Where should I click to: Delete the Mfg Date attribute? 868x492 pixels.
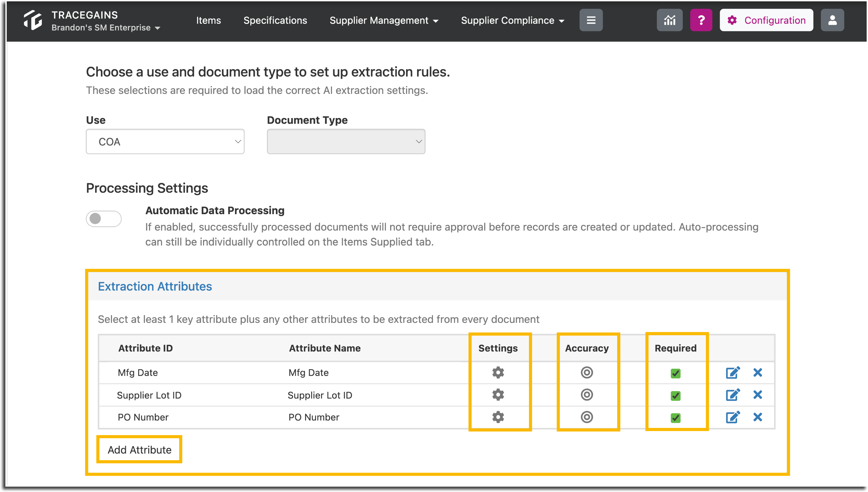coord(758,372)
